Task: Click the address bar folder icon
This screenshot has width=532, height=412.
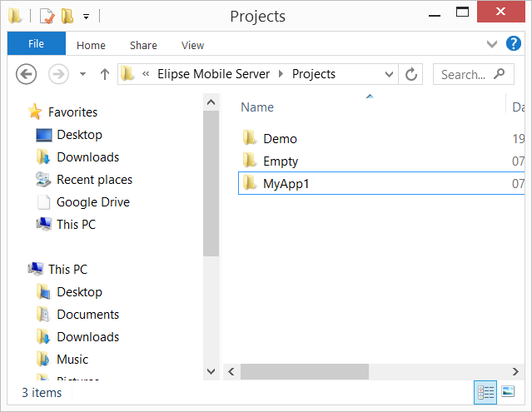Action: click(x=127, y=73)
